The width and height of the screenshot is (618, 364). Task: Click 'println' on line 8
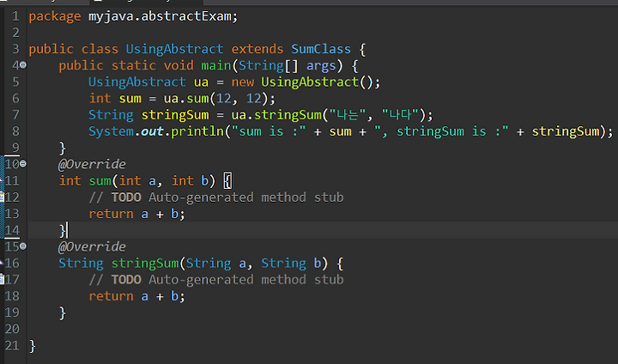click(197, 131)
